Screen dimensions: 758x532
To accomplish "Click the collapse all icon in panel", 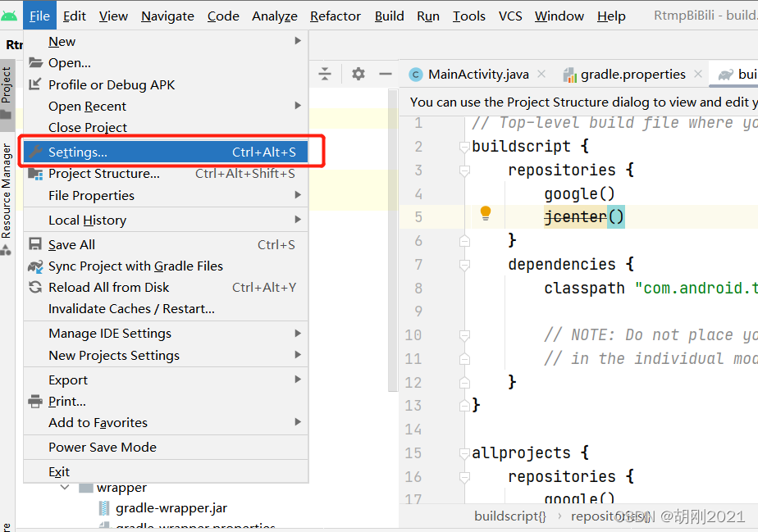I will tap(325, 74).
